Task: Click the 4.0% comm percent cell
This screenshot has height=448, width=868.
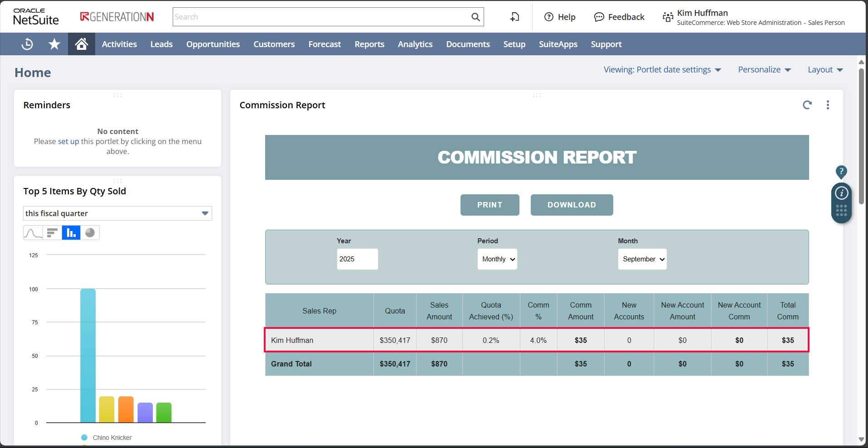Action: (538, 340)
